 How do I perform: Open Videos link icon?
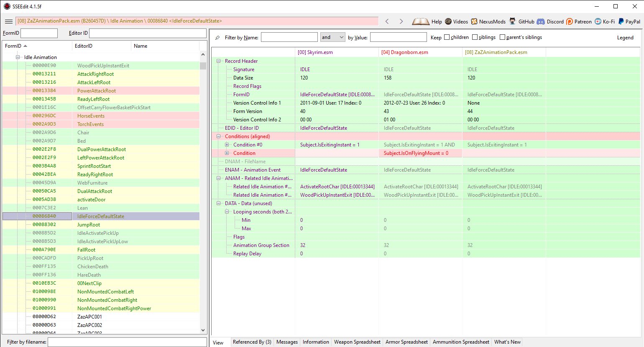point(448,21)
